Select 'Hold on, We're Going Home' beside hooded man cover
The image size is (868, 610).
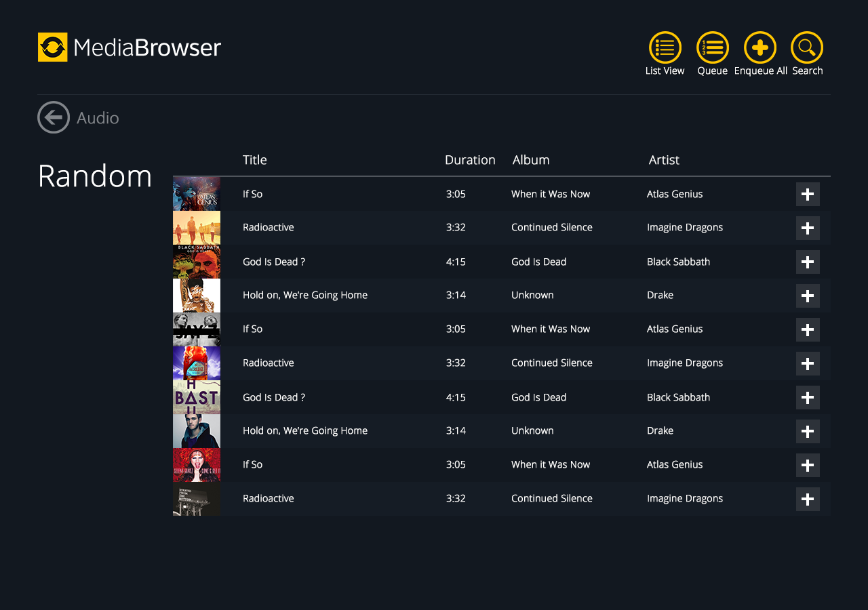click(305, 431)
